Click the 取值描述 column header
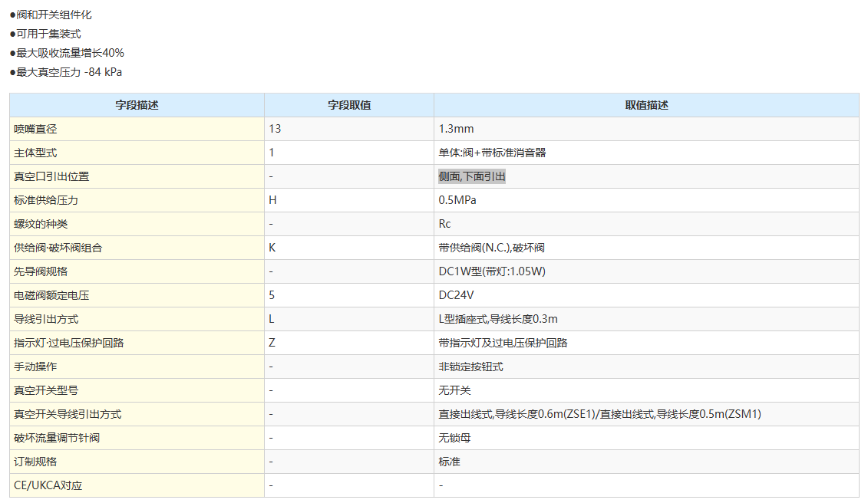Screen dimensions: 868x503 point(646,105)
